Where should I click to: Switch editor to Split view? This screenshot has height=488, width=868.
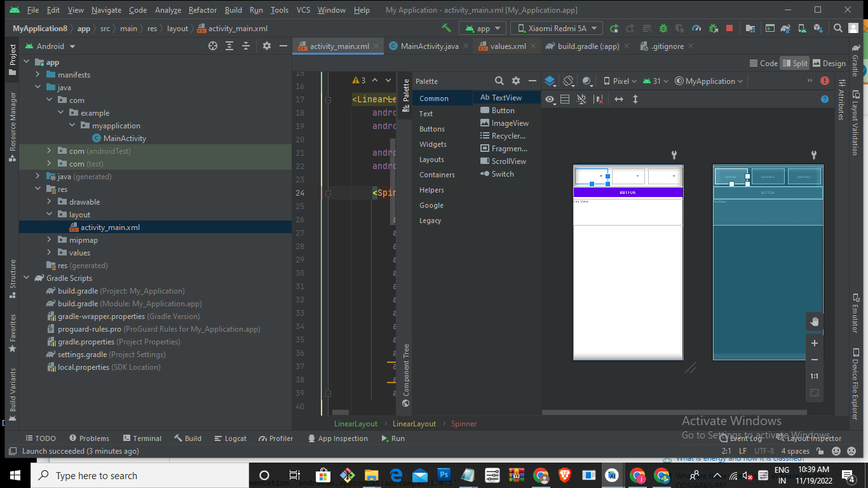tap(794, 63)
